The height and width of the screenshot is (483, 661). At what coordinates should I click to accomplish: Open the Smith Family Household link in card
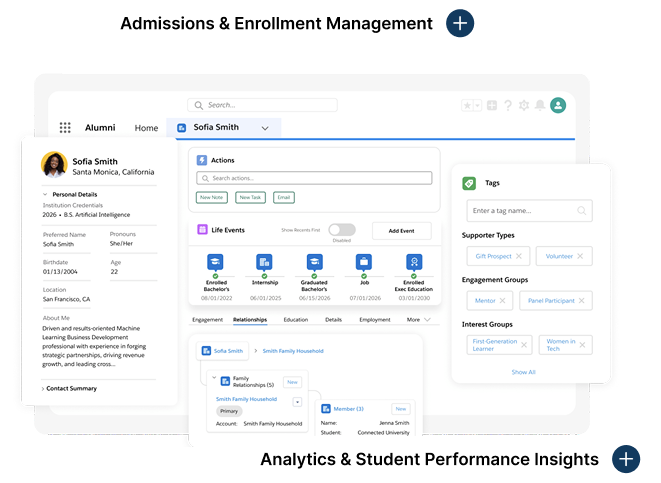click(x=246, y=399)
